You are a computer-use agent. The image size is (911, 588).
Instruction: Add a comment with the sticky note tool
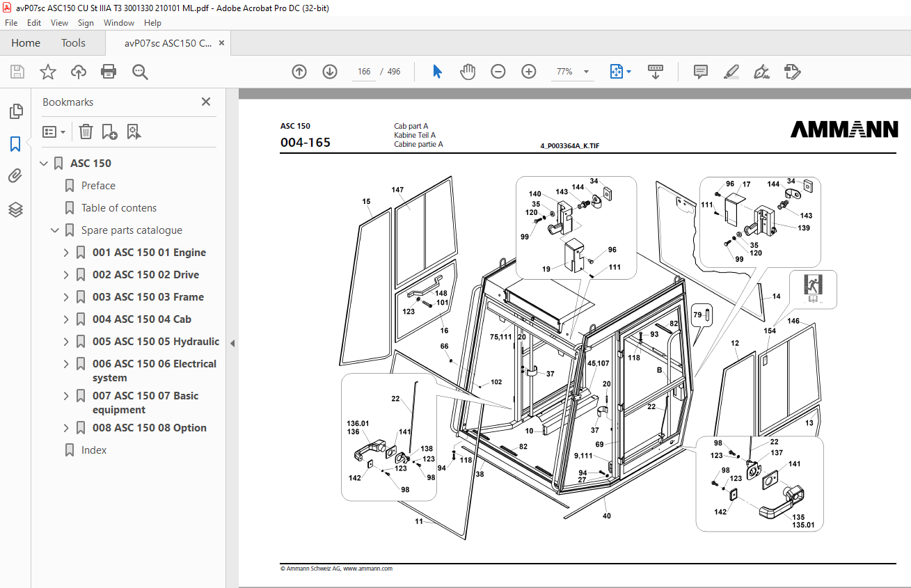point(701,72)
